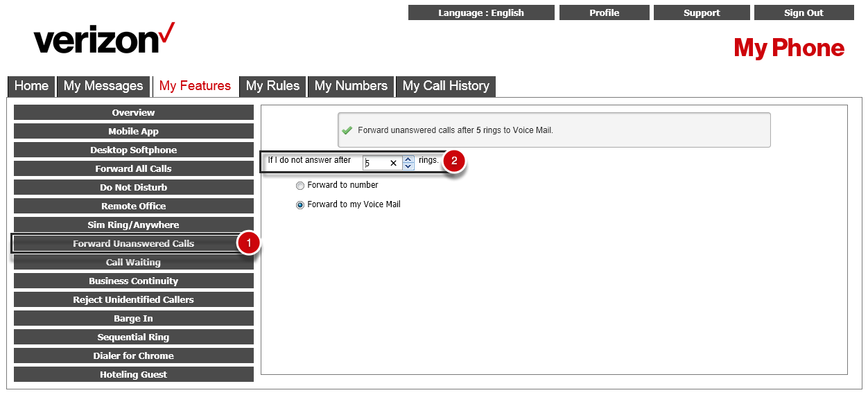Change the Language : English setting
This screenshot has height=395, width=868.
point(481,12)
